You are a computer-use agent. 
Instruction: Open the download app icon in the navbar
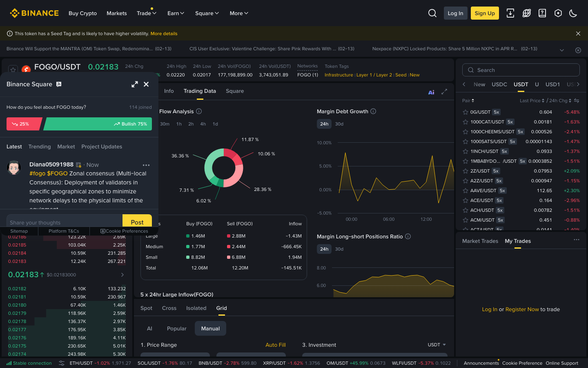tap(510, 13)
